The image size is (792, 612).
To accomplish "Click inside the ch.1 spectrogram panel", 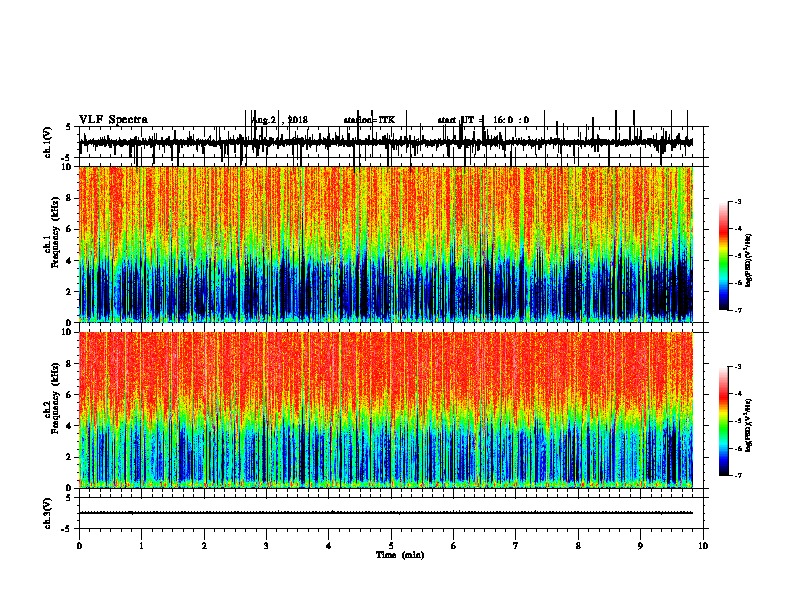I will pyautogui.click(x=386, y=244).
